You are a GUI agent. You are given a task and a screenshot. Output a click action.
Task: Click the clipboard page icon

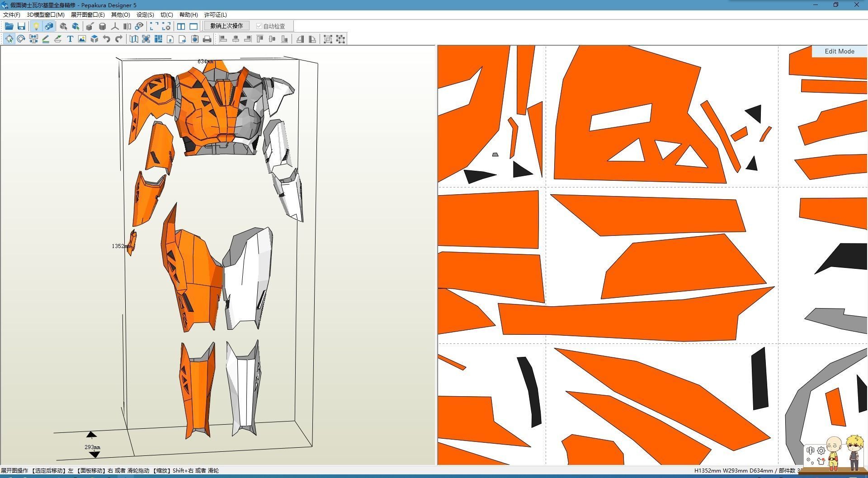(195, 39)
